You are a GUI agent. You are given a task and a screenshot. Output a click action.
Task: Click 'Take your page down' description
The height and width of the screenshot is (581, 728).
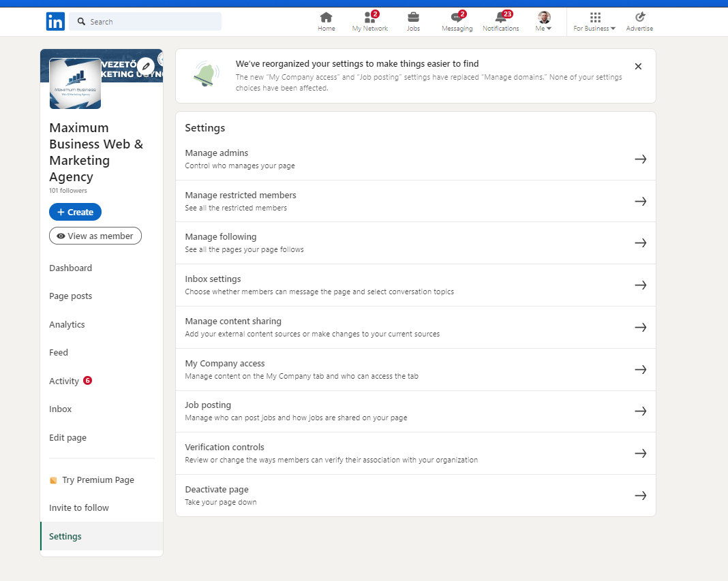tap(221, 502)
